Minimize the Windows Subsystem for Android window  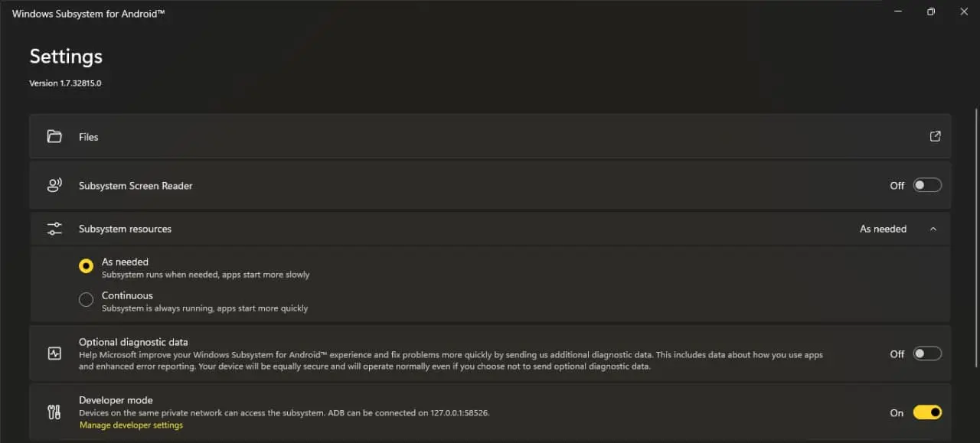point(899,11)
